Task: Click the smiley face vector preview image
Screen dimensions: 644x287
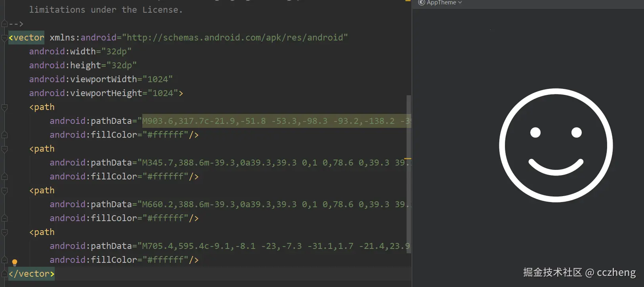Action: [556, 145]
